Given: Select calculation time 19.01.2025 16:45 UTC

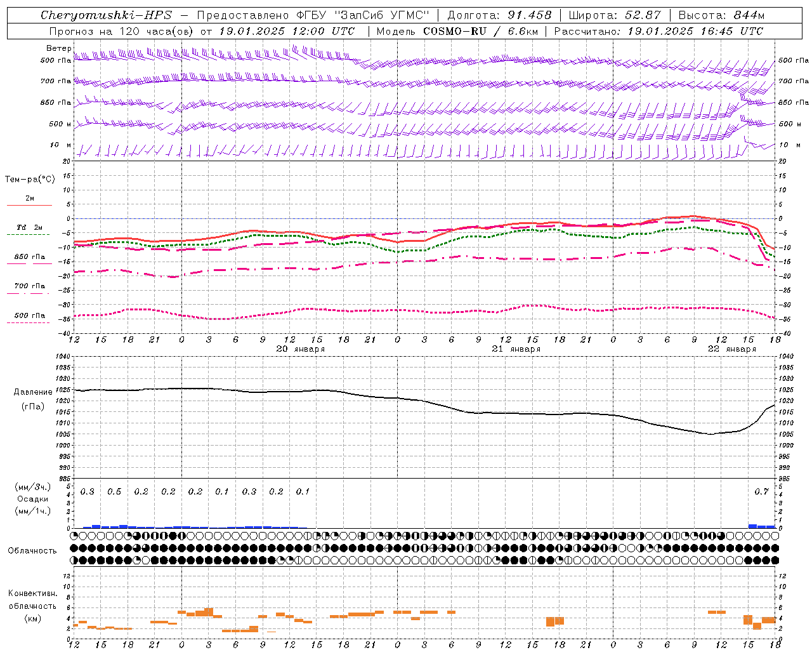Looking at the screenshot, I should click(x=695, y=31).
